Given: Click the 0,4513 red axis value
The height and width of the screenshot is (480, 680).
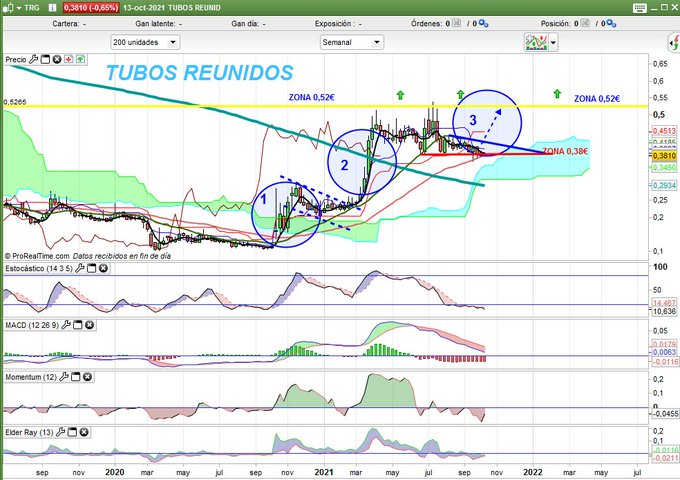Looking at the screenshot, I should (x=664, y=131).
